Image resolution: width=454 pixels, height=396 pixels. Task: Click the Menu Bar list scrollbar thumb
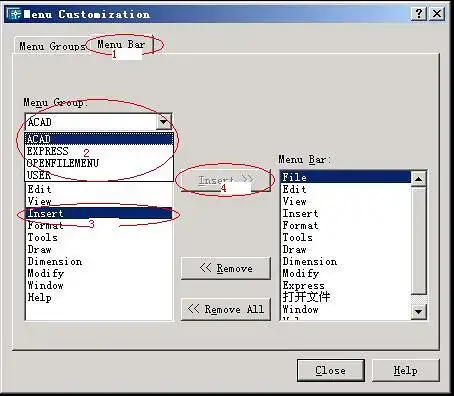coord(418,241)
